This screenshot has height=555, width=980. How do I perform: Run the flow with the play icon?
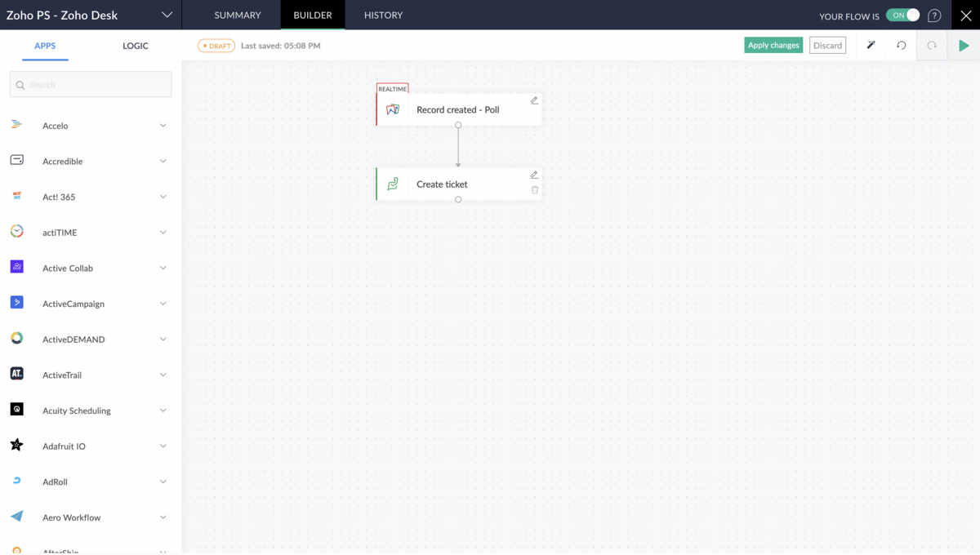(x=964, y=46)
